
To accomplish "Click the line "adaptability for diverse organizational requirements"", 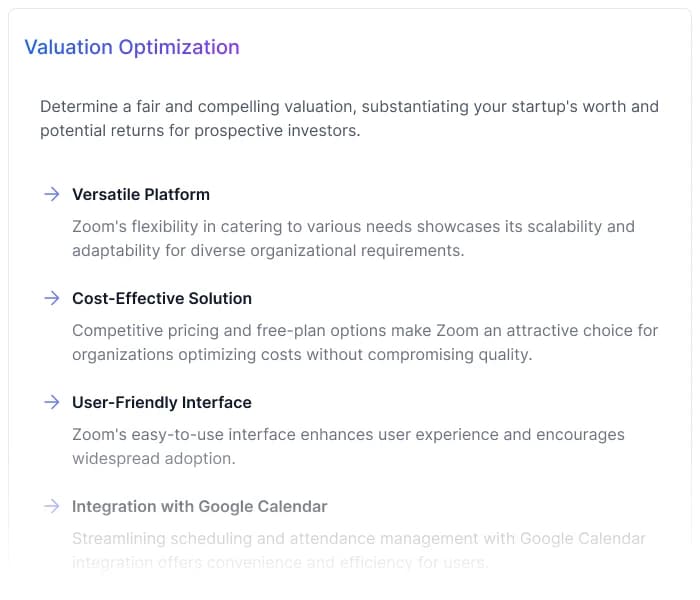I will [x=268, y=250].
